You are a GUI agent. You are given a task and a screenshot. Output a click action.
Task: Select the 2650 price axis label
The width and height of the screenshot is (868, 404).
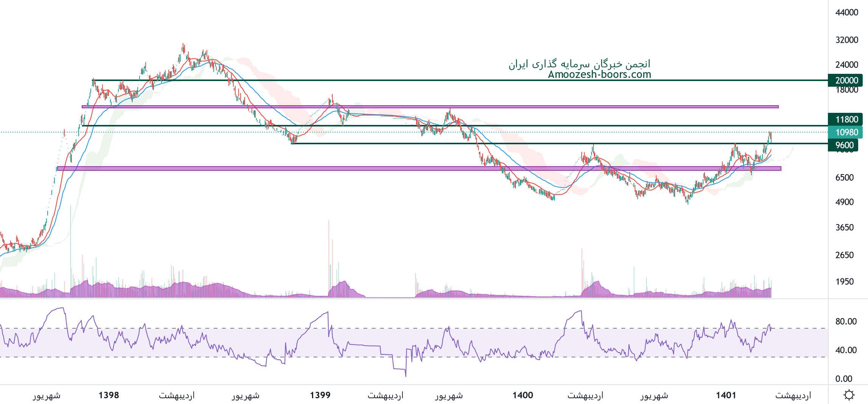pyautogui.click(x=844, y=255)
